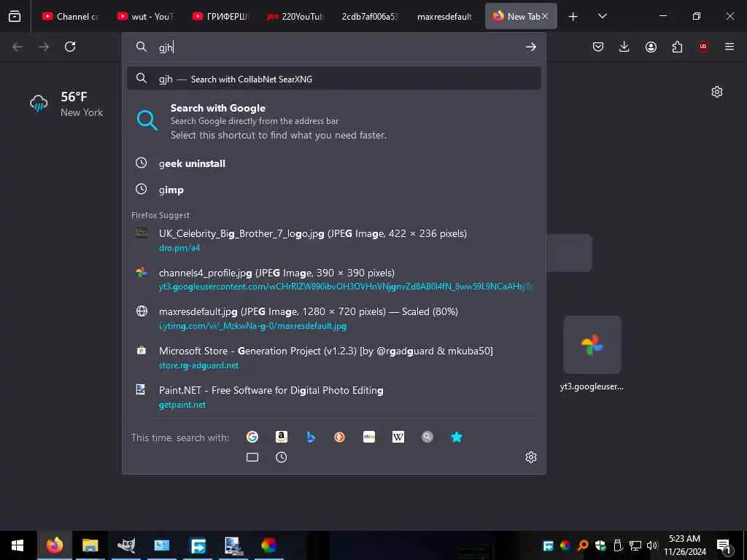The width and height of the screenshot is (747, 560).
Task: Reload the current page
Action: pyautogui.click(x=70, y=47)
